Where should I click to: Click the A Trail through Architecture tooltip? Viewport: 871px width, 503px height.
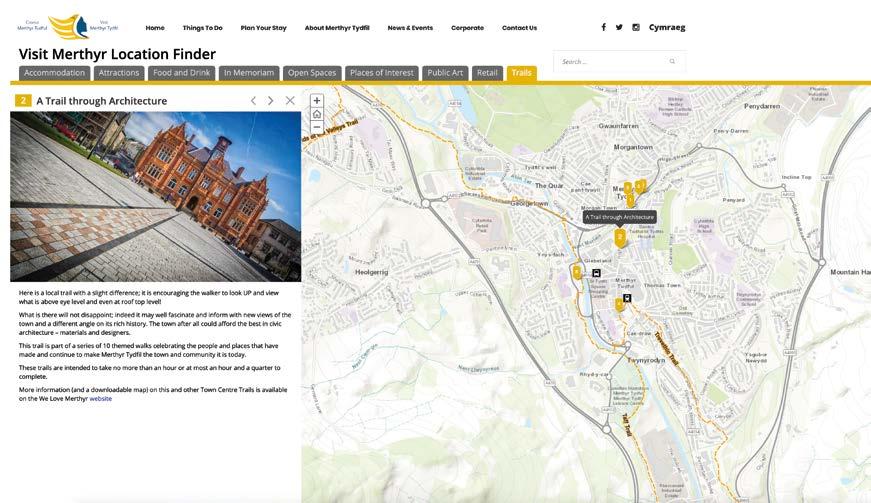click(x=619, y=217)
